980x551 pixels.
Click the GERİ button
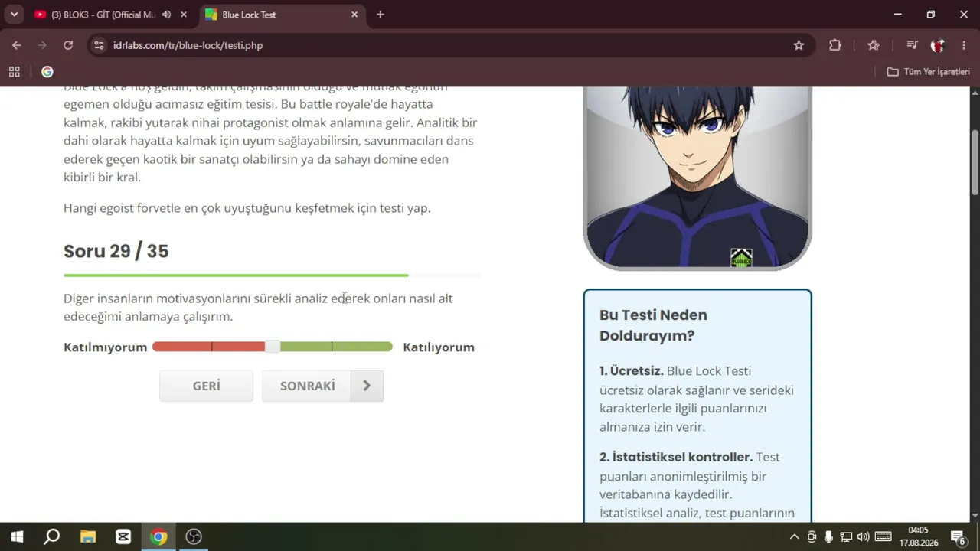pos(206,386)
